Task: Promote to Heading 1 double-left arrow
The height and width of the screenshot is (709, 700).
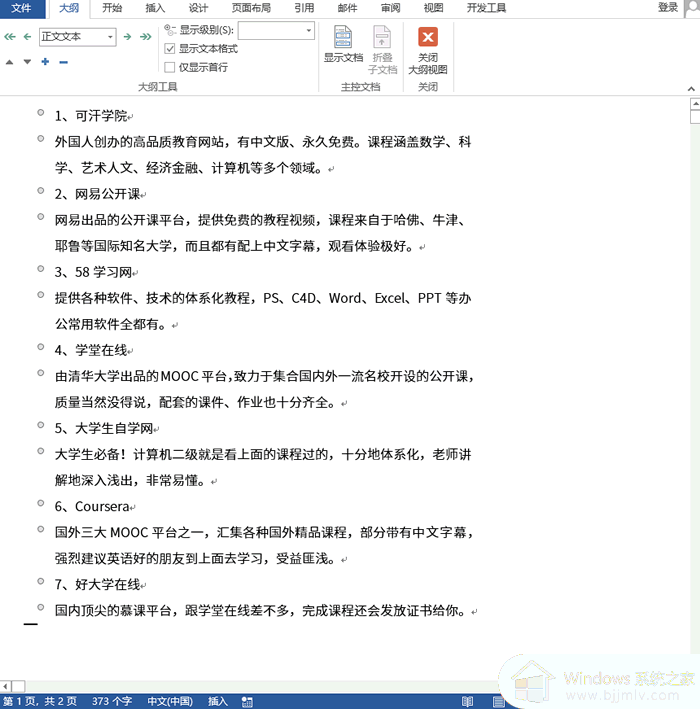Action: point(9,37)
